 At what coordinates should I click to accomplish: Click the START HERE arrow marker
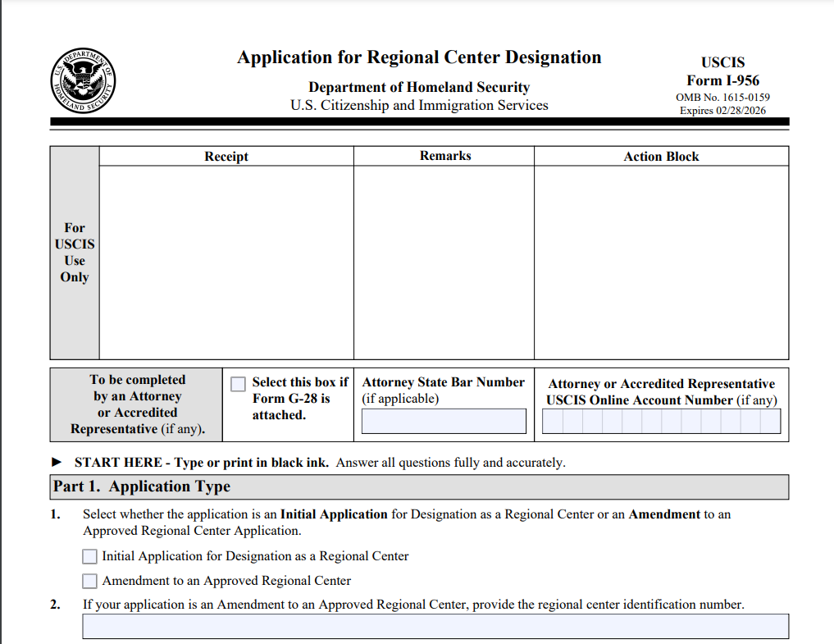pyautogui.click(x=57, y=462)
